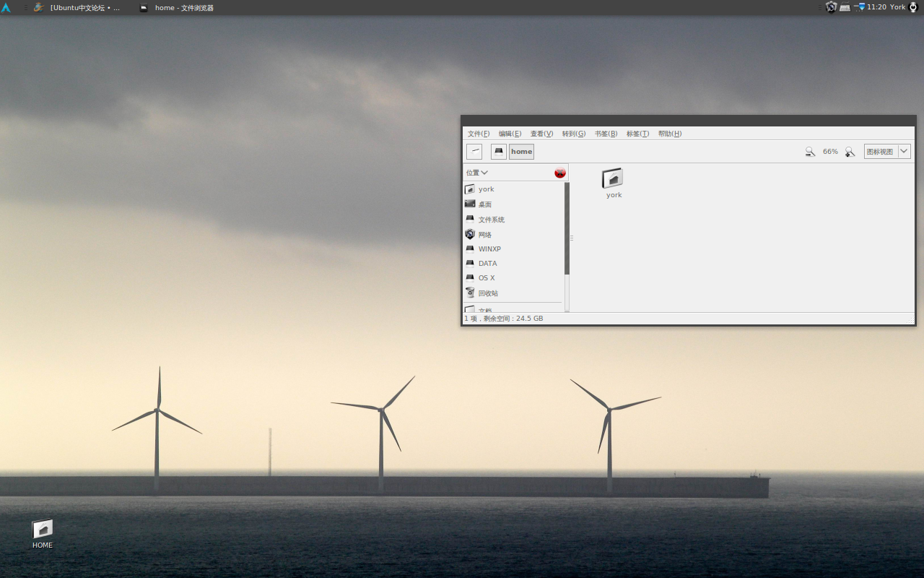Select york in the places sidebar
Image resolution: width=924 pixels, height=578 pixels.
(x=513, y=189)
